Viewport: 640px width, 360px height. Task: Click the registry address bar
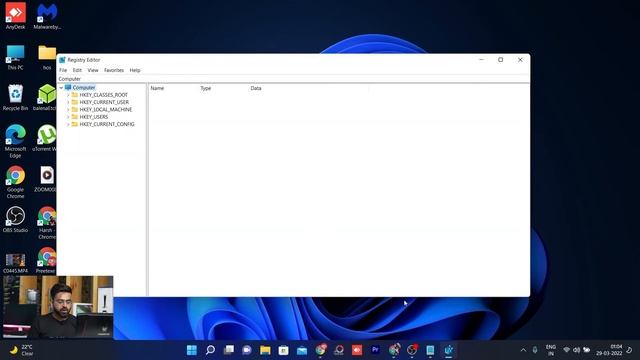tap(293, 79)
